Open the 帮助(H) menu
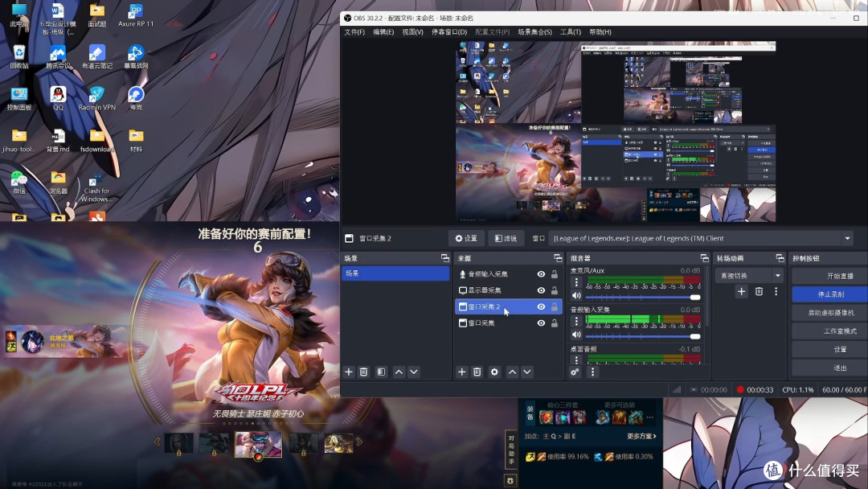Viewport: 868px width, 489px height. (x=600, y=32)
